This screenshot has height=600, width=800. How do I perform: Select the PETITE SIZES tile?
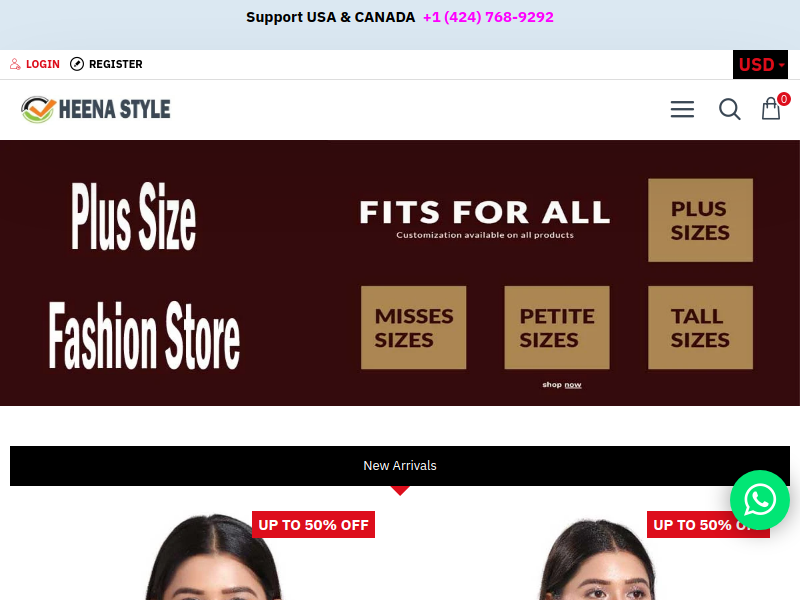(557, 328)
